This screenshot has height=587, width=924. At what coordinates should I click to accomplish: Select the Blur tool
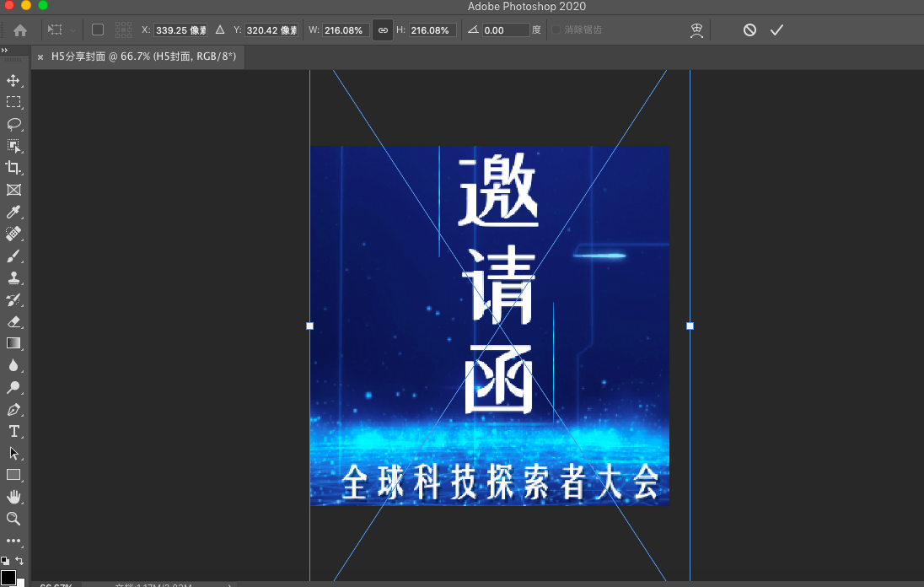[x=13, y=365]
